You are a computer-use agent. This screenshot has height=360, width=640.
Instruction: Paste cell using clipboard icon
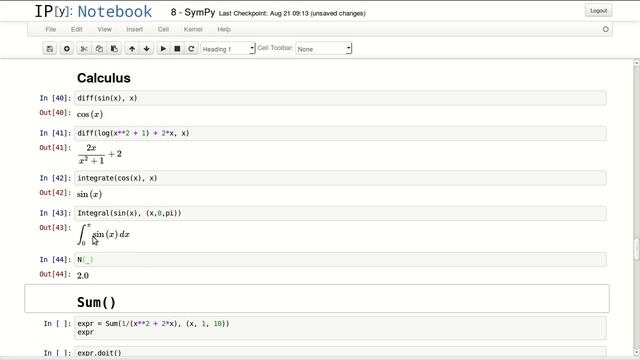(114, 49)
